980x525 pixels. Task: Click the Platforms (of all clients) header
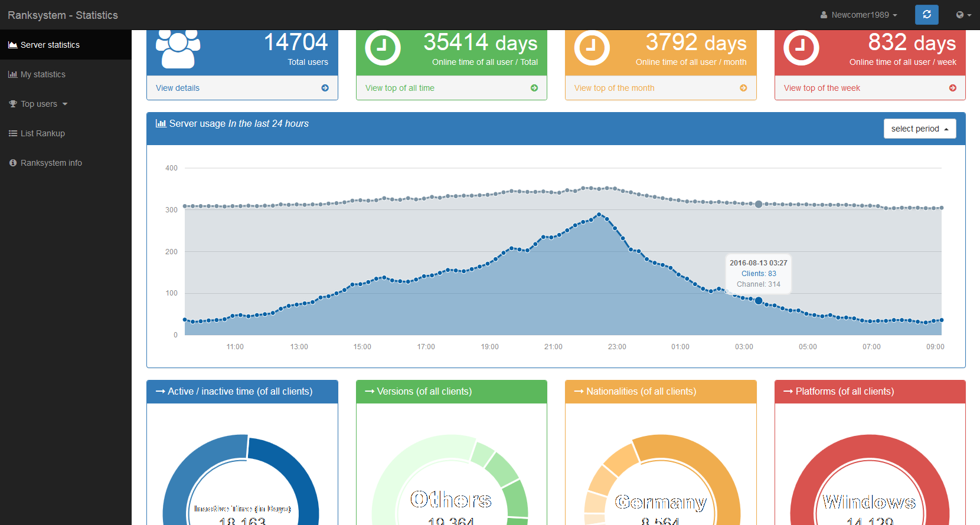pos(870,392)
